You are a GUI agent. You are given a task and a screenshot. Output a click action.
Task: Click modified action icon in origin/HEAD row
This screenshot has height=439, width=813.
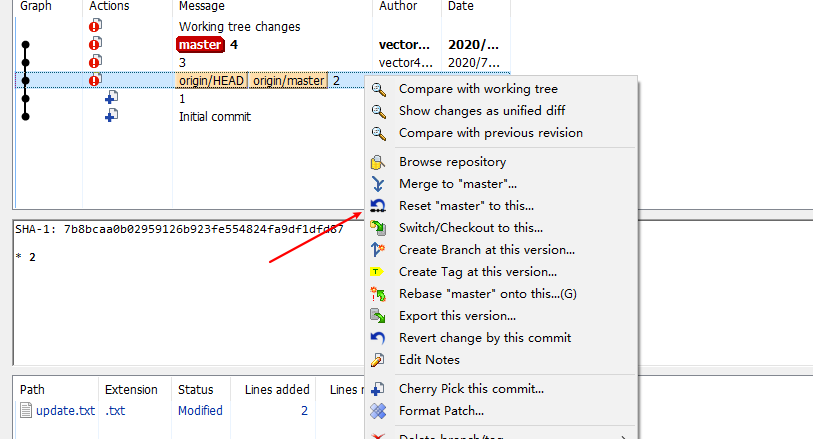click(x=95, y=80)
